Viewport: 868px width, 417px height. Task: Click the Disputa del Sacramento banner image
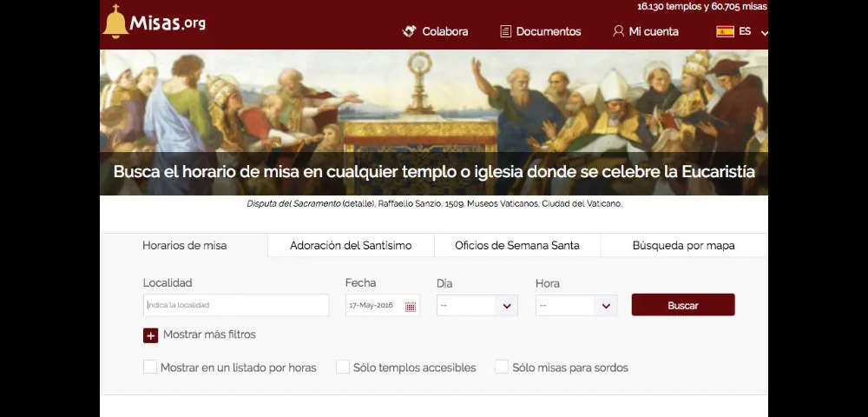click(434, 100)
